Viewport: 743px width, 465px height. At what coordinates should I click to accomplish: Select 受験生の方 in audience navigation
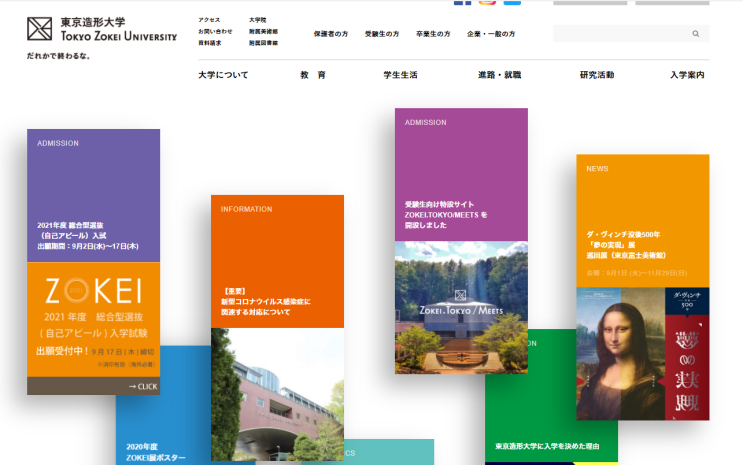(382, 34)
